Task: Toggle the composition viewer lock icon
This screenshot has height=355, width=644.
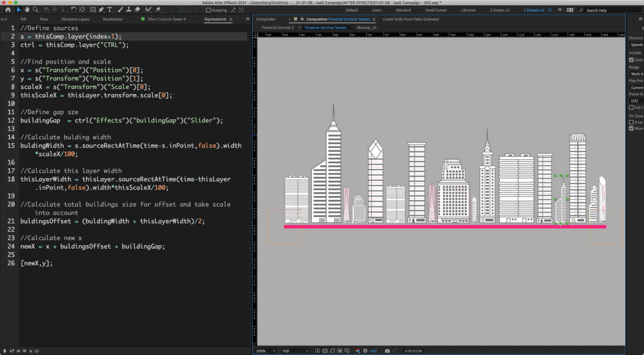Action: coord(302,19)
